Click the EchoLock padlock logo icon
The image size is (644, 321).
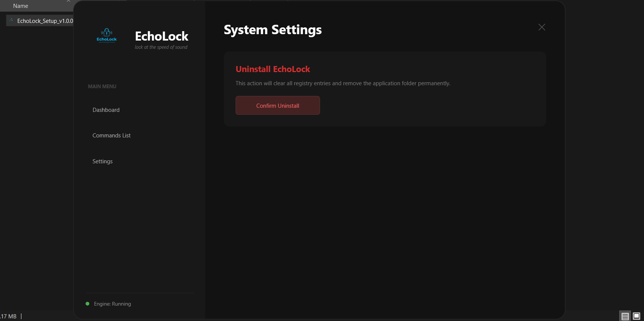coord(107,35)
